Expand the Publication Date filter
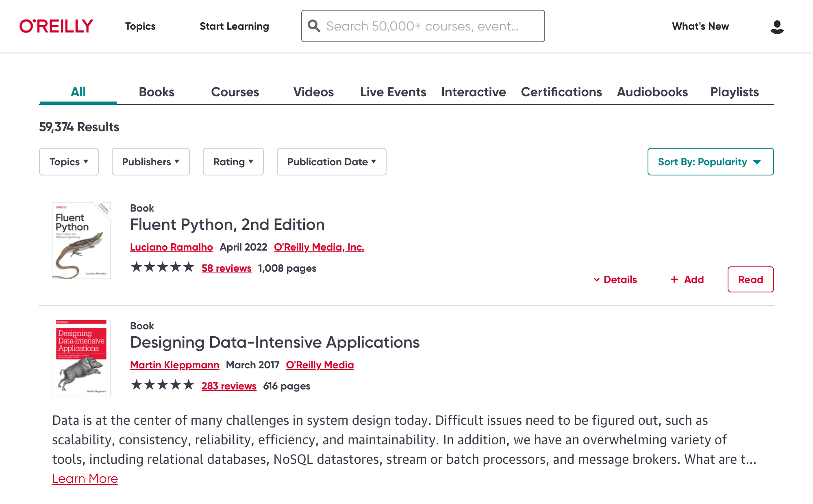 point(332,162)
